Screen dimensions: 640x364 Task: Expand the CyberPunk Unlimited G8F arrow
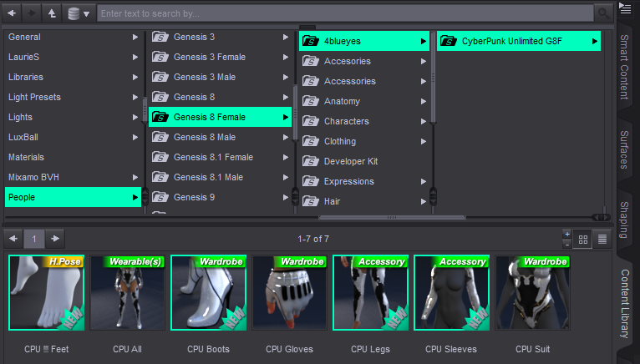(x=595, y=41)
